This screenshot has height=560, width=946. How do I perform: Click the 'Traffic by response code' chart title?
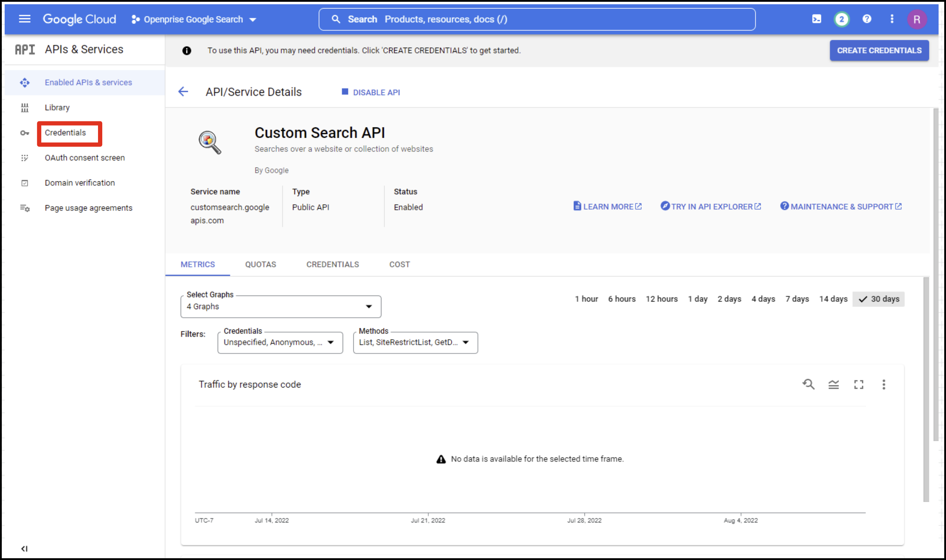(x=250, y=384)
